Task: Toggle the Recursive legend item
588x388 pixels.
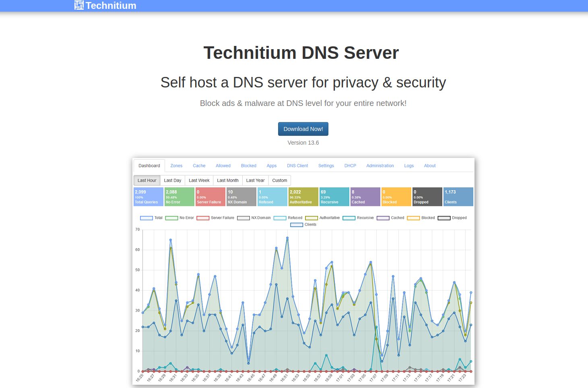Action: point(349,218)
